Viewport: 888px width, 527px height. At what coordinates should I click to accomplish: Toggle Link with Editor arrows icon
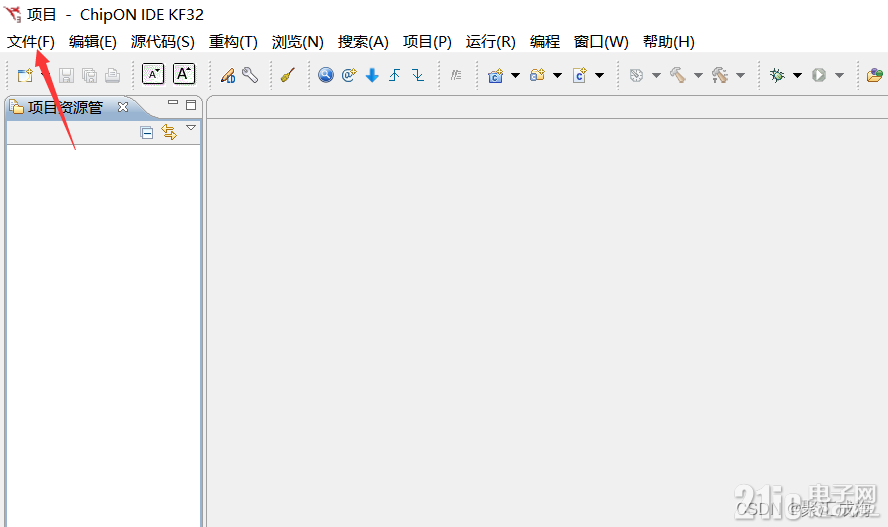click(x=169, y=132)
